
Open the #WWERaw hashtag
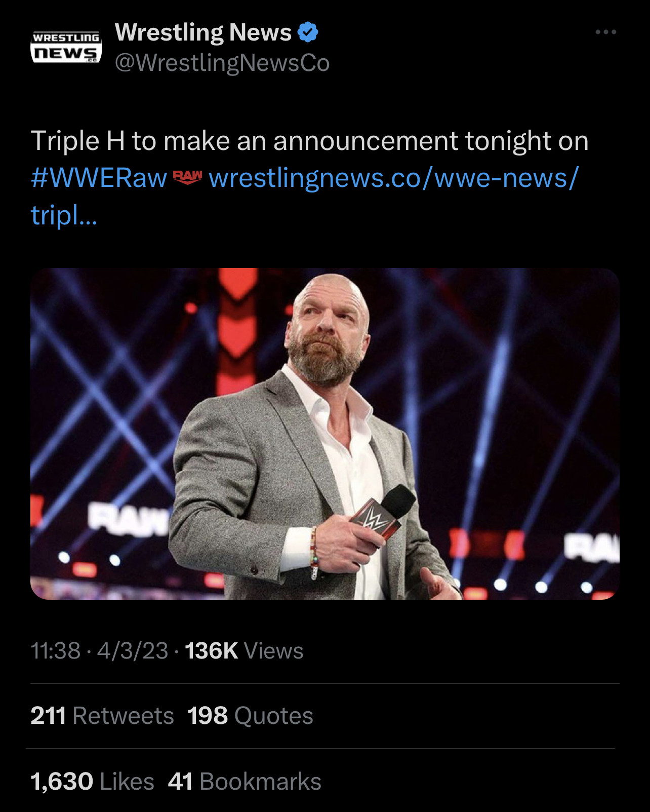coord(99,178)
